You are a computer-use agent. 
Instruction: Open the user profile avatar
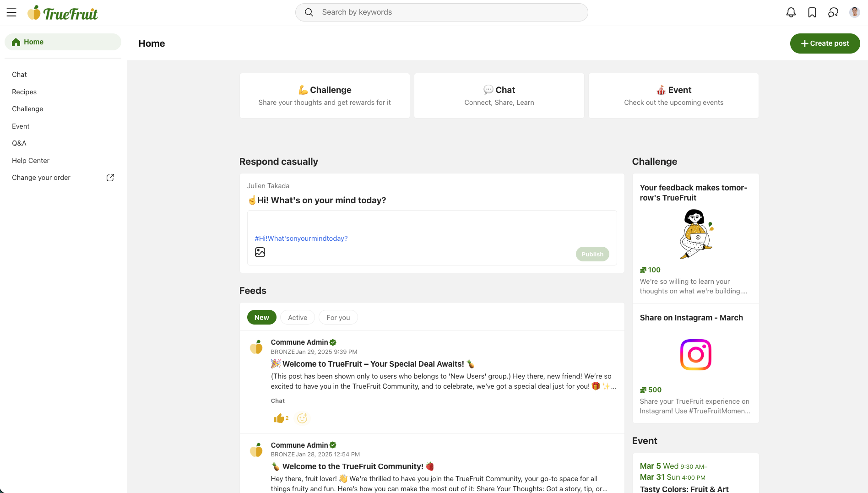854,12
